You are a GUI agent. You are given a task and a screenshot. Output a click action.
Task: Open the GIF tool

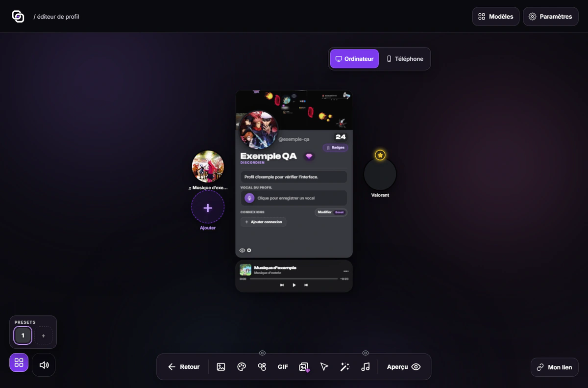[283, 367]
